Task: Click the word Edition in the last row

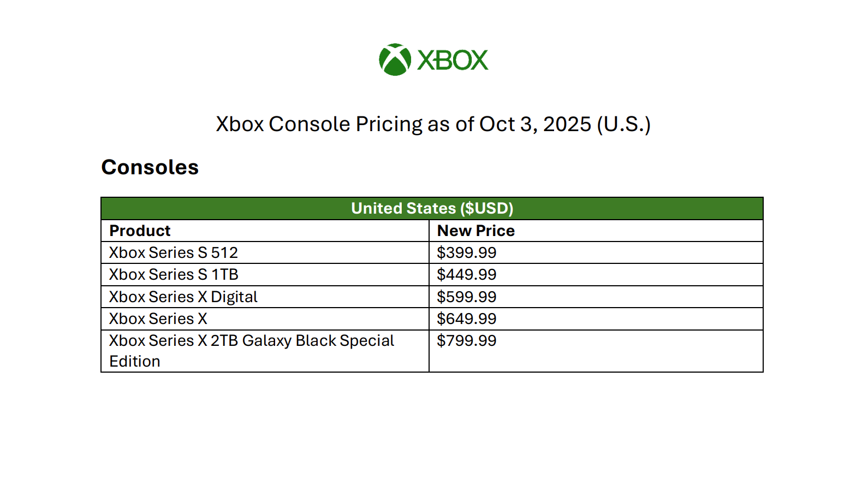Action: coord(135,361)
